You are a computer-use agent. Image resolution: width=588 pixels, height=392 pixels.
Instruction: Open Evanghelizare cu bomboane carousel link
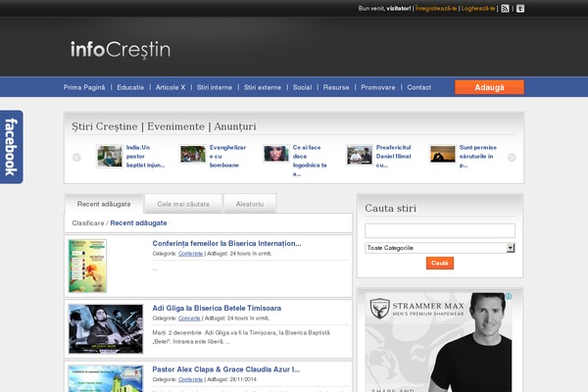[227, 156]
